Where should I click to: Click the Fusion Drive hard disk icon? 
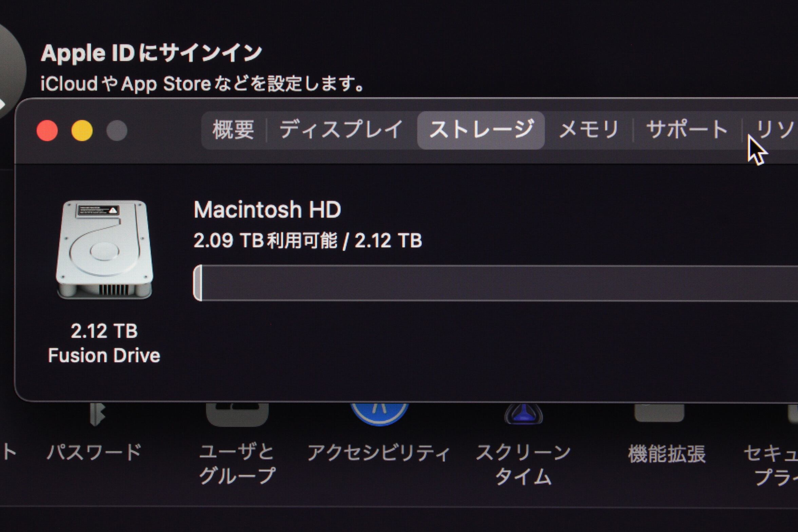(x=104, y=250)
